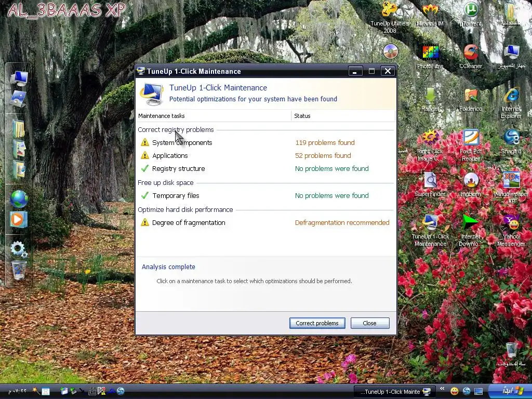Open the Rapget desktop icon
The height and width of the screenshot is (399, 532).
430,99
